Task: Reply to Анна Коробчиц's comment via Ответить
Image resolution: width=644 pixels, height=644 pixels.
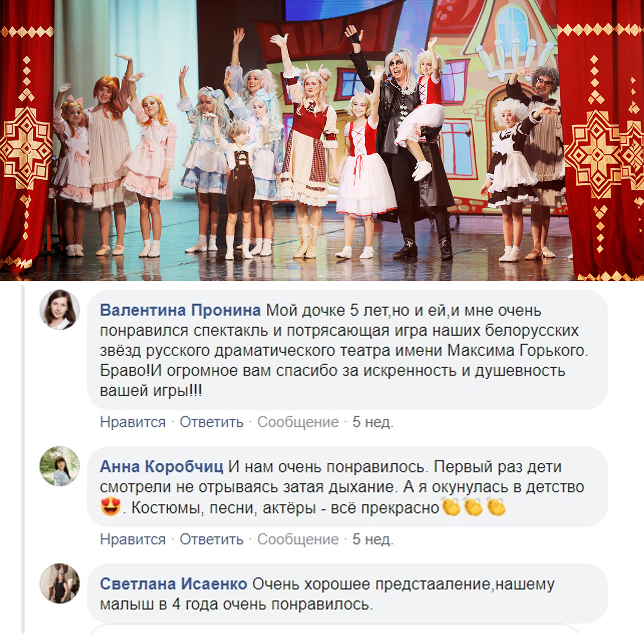Action: [x=211, y=540]
